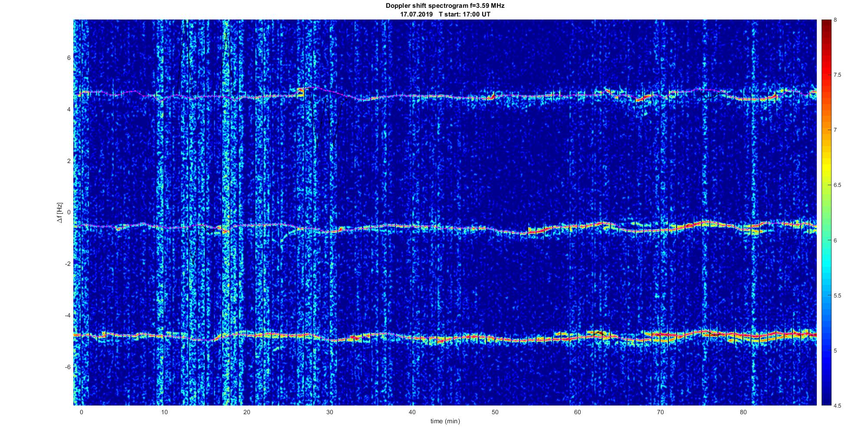Click colorbar tick label "6"
868x435 pixels.
835,240
